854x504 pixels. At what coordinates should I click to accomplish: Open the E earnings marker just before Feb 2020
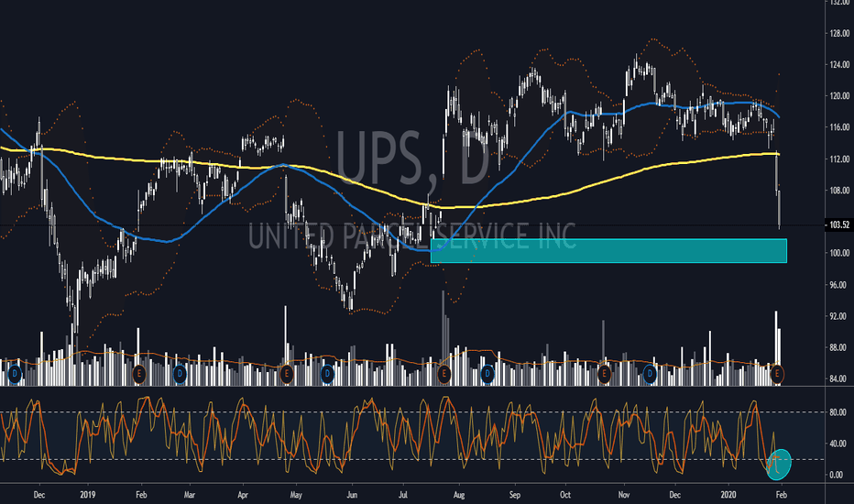777,374
